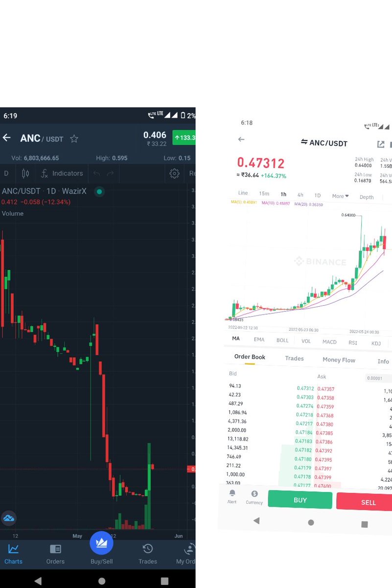The width and height of the screenshot is (392, 588).
Task: Tap Android home circle under Binance screen
Action: point(311,522)
